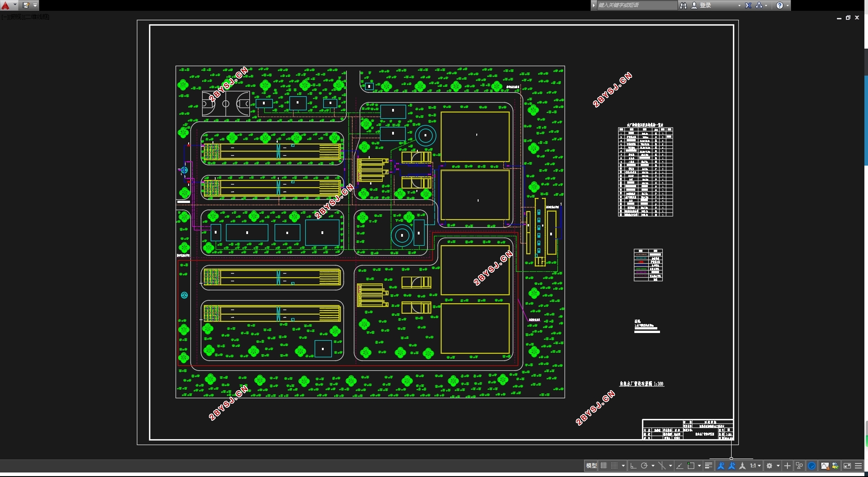Image resolution: width=868 pixels, height=477 pixels.
Task: Click the keyword search input field
Action: (637, 5)
